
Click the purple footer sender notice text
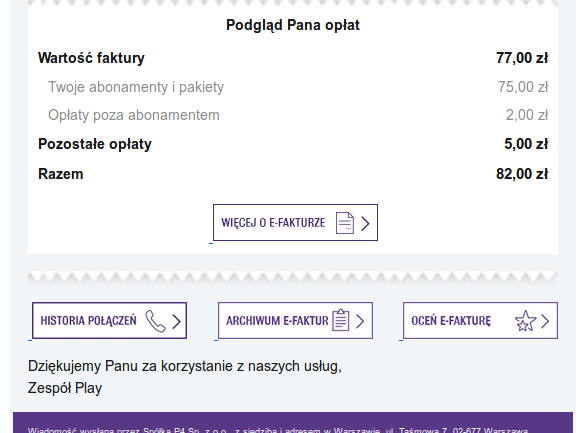(278, 430)
